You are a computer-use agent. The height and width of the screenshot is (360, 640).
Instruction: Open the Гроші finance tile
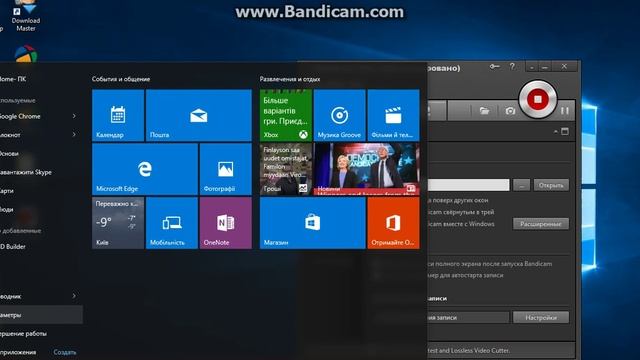tap(286, 169)
